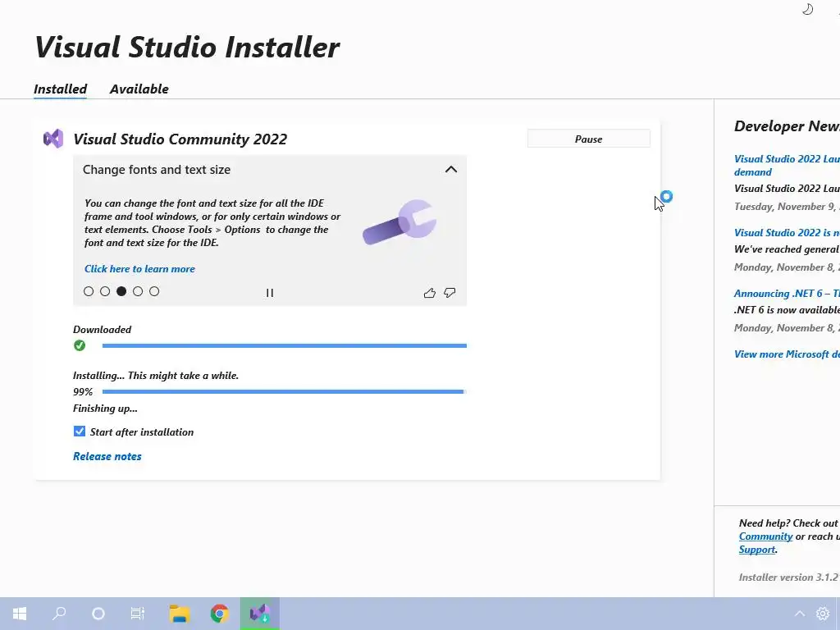Open the Support link
Screen dimensions: 840x630
(x=757, y=550)
